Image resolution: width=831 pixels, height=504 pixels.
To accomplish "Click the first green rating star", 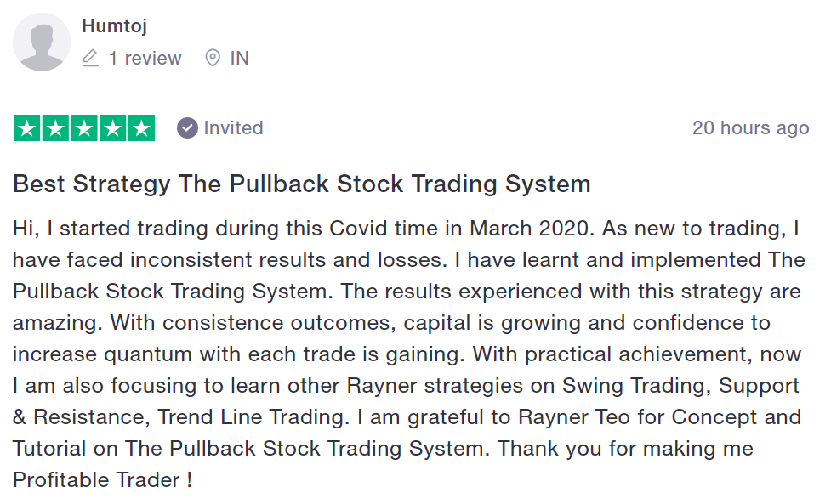I will [x=27, y=128].
